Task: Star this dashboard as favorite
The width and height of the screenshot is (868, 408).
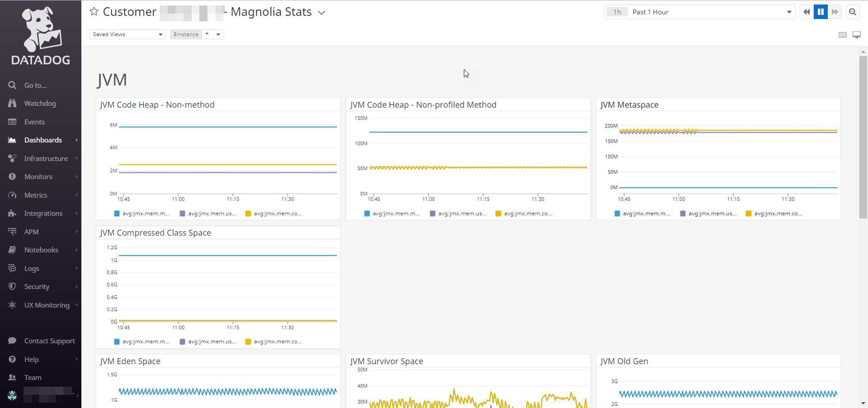Action: tap(94, 12)
